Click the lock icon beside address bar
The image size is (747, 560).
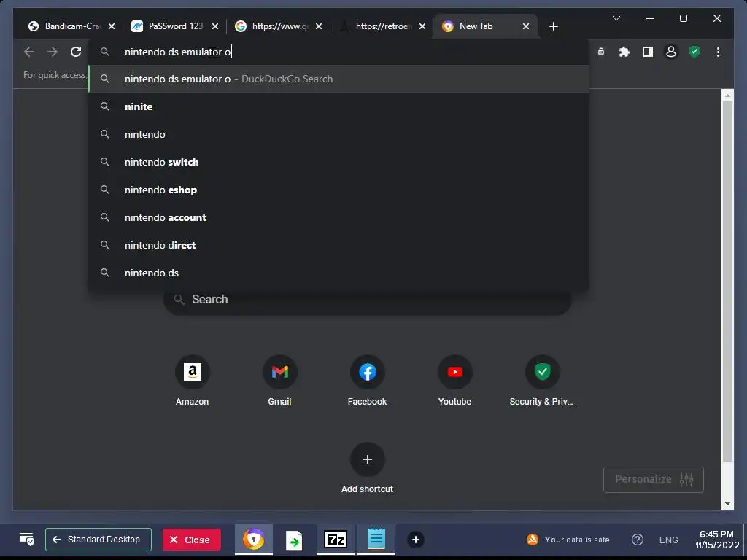(x=601, y=52)
